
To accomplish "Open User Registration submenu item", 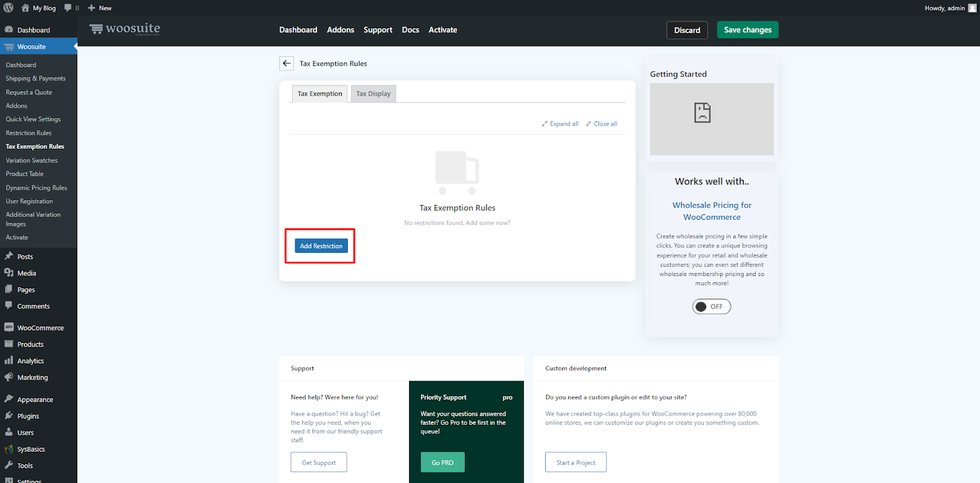I will [x=29, y=201].
